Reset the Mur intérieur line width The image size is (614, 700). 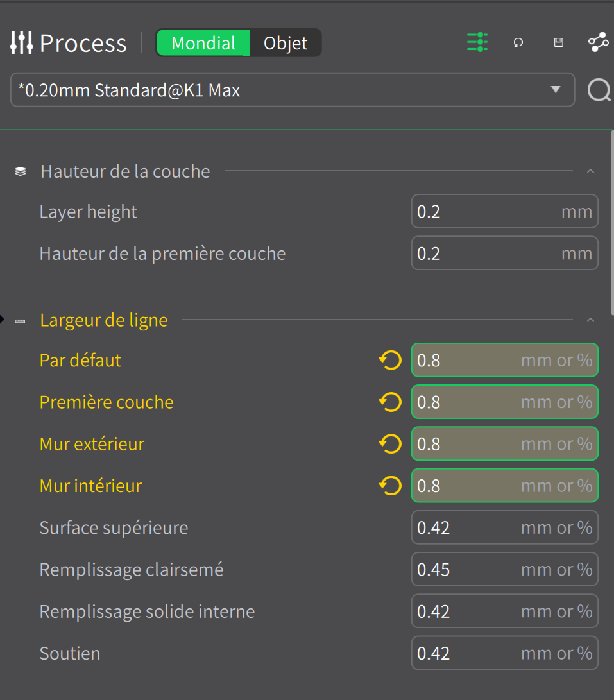(390, 486)
